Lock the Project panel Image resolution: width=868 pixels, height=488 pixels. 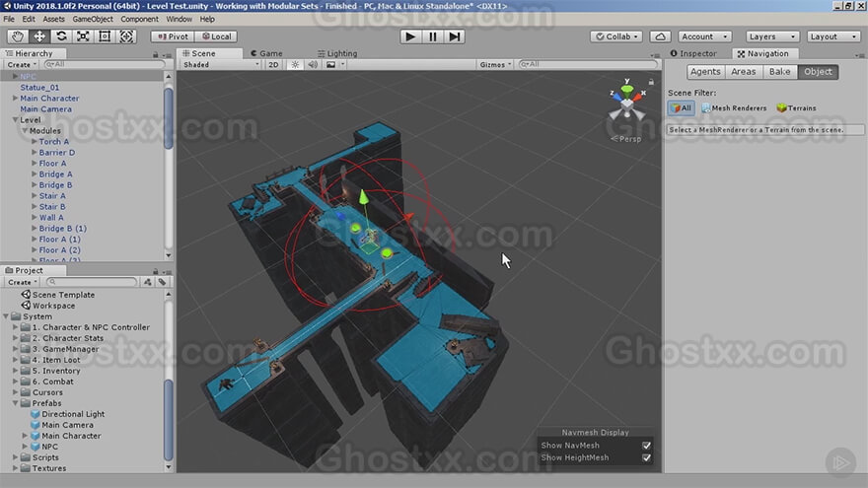(x=156, y=272)
